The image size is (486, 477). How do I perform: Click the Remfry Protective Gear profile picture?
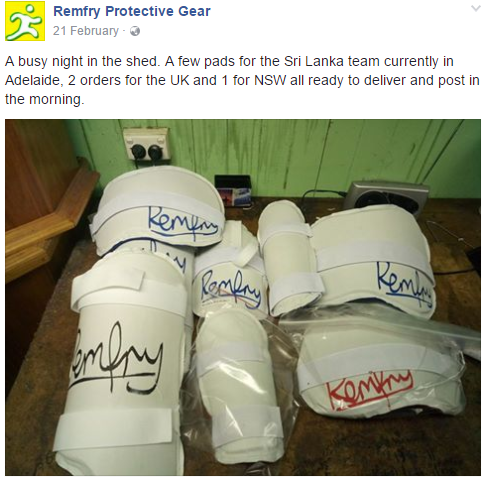[x=25, y=21]
